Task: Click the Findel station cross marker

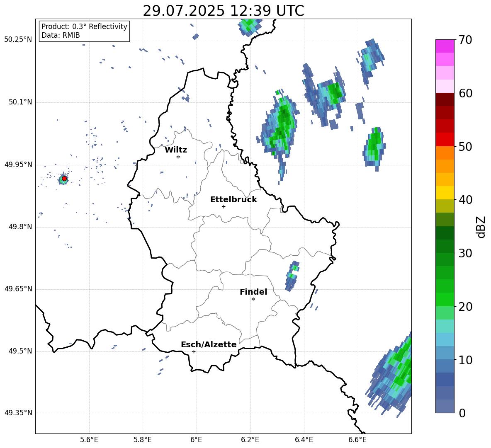Action: coord(253,299)
